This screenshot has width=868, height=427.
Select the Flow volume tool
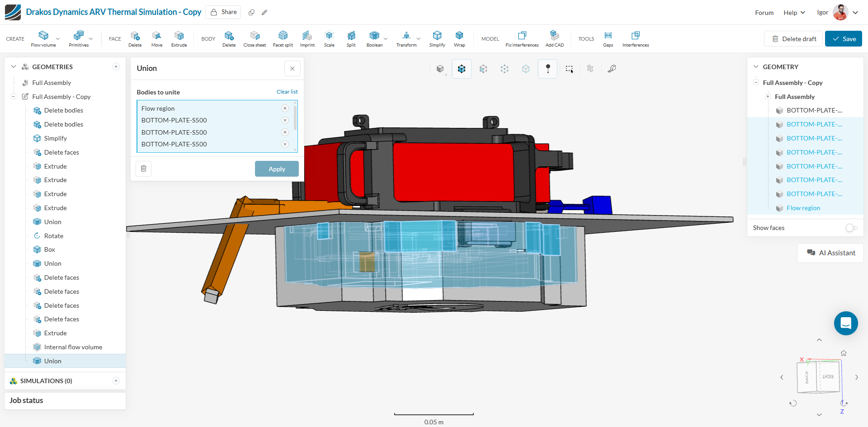[43, 38]
